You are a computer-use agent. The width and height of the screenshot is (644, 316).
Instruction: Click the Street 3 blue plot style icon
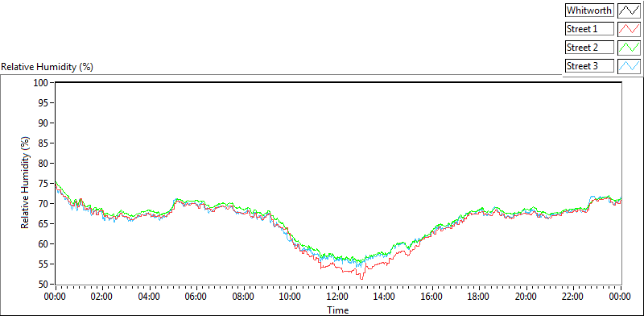[x=629, y=66]
